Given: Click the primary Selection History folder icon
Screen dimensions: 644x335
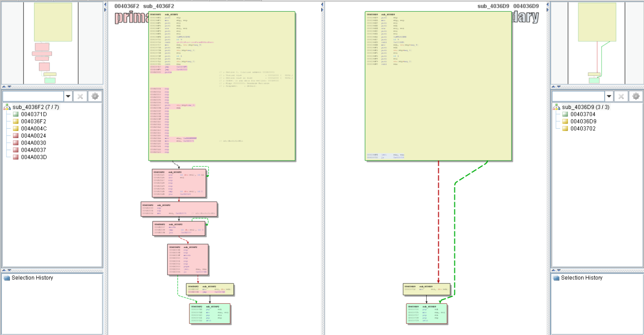Looking at the screenshot, I should point(7,278).
